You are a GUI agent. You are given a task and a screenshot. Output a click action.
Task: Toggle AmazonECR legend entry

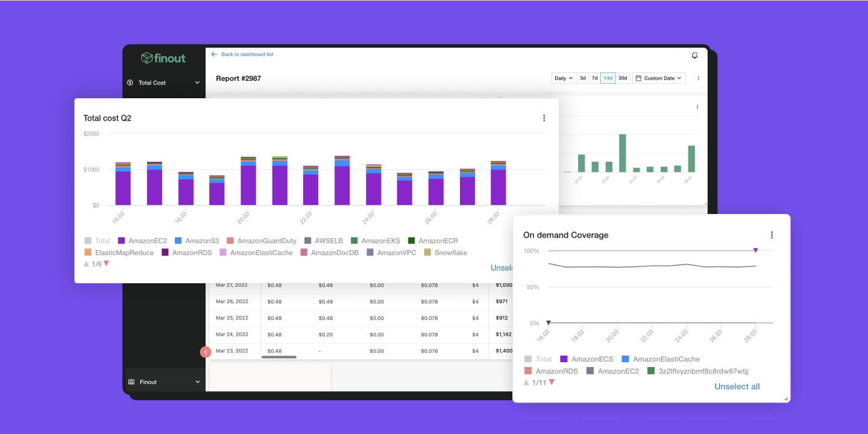433,241
